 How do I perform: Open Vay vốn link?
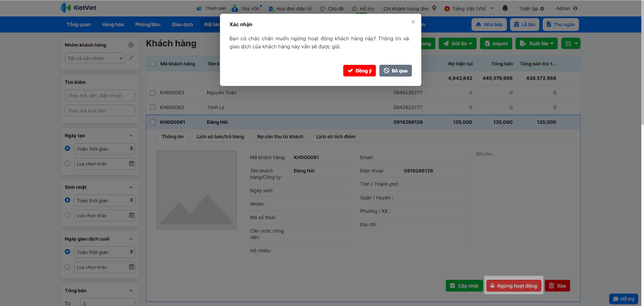(246, 8)
